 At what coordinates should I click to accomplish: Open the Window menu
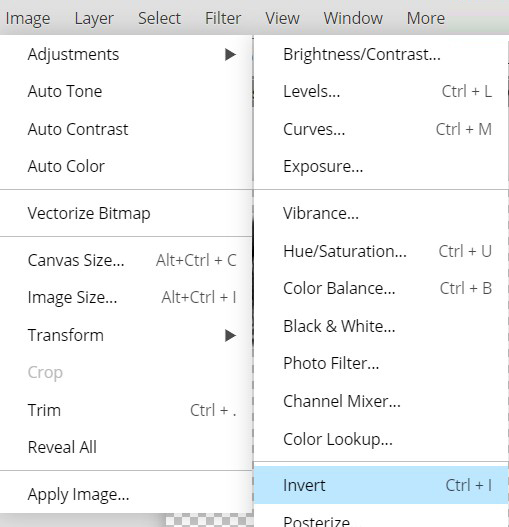(x=353, y=18)
